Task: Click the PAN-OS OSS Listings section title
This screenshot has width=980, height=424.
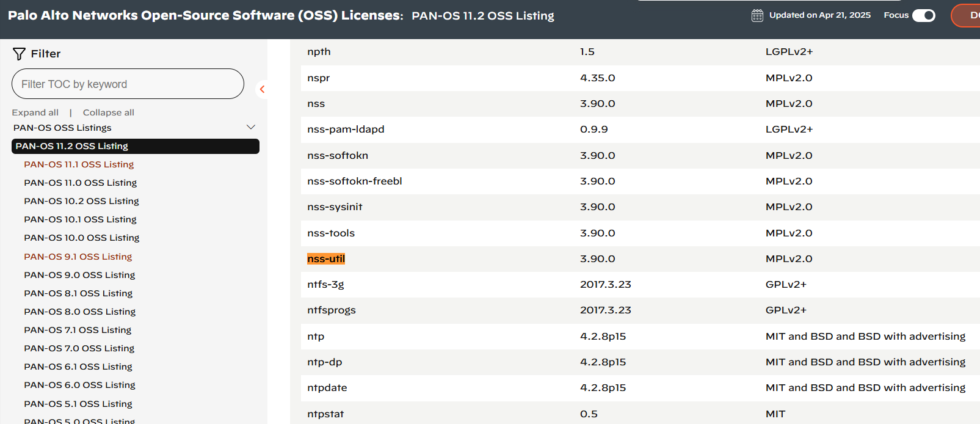Action: point(62,128)
